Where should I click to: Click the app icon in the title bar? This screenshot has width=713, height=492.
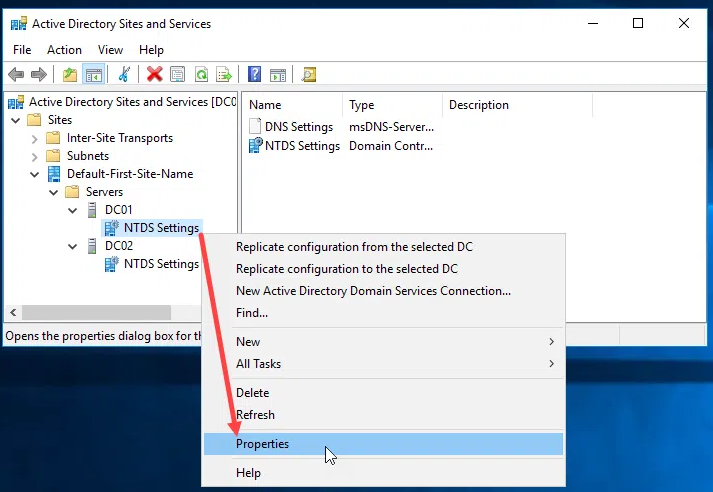(19, 23)
